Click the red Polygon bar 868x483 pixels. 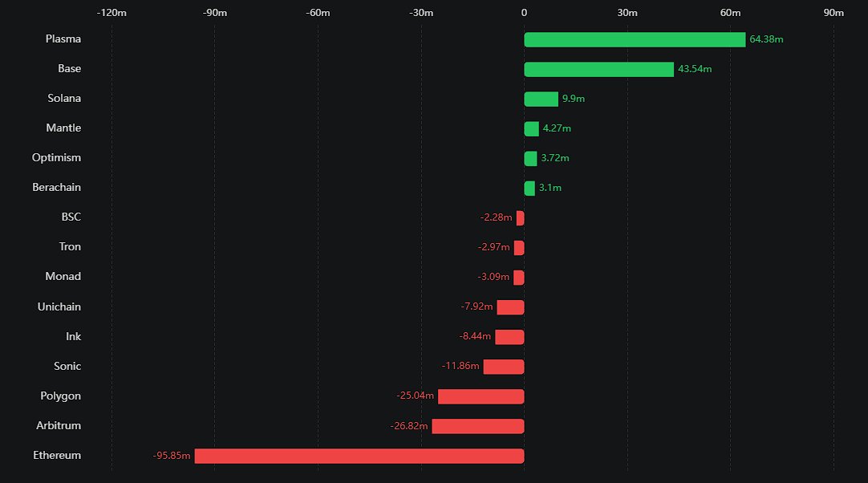481,396
